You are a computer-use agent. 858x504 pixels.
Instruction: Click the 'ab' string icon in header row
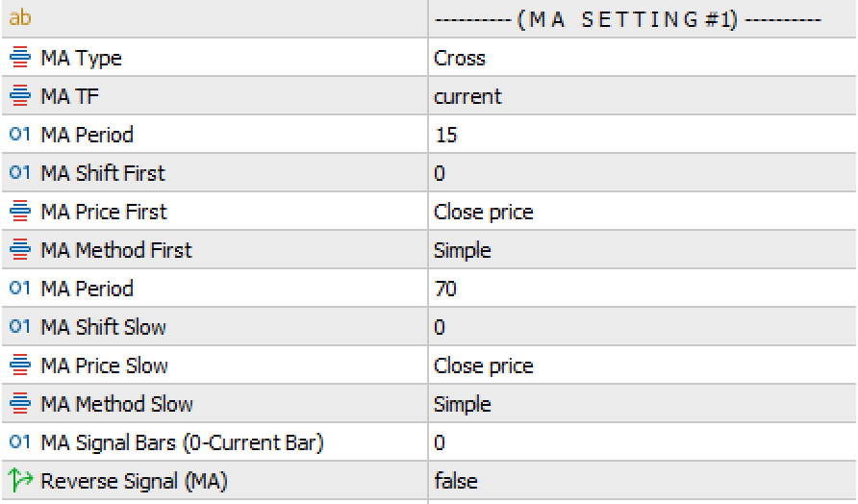(x=20, y=18)
